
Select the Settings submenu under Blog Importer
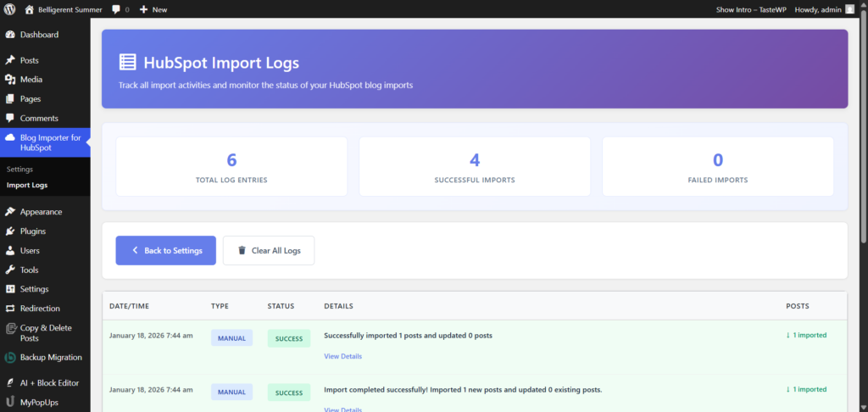pyautogui.click(x=19, y=169)
